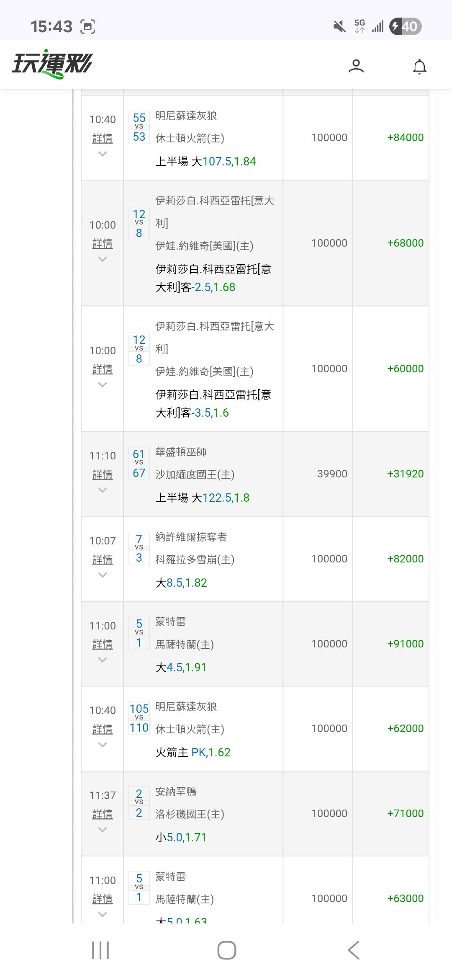The width and height of the screenshot is (452, 980).
Task: Open the Android recent apps button
Action: (x=100, y=950)
